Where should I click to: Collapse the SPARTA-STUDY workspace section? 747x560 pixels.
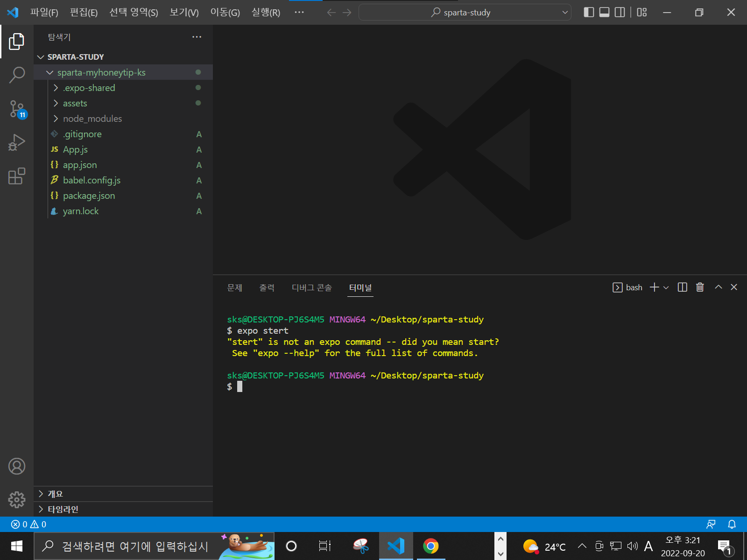coord(123,57)
